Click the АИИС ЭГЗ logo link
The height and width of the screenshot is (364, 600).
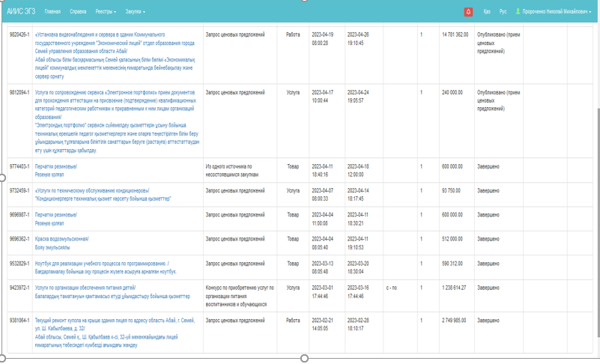[x=21, y=11]
